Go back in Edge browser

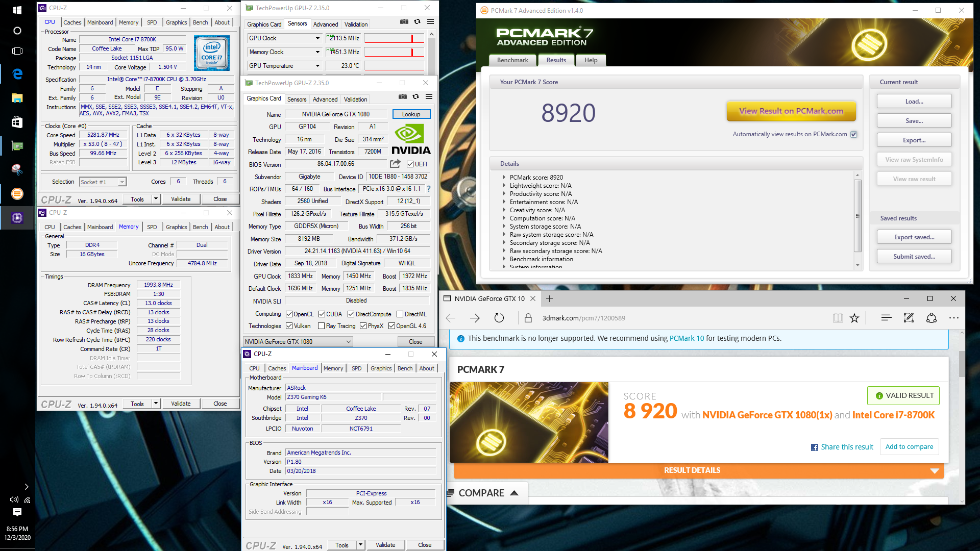450,318
